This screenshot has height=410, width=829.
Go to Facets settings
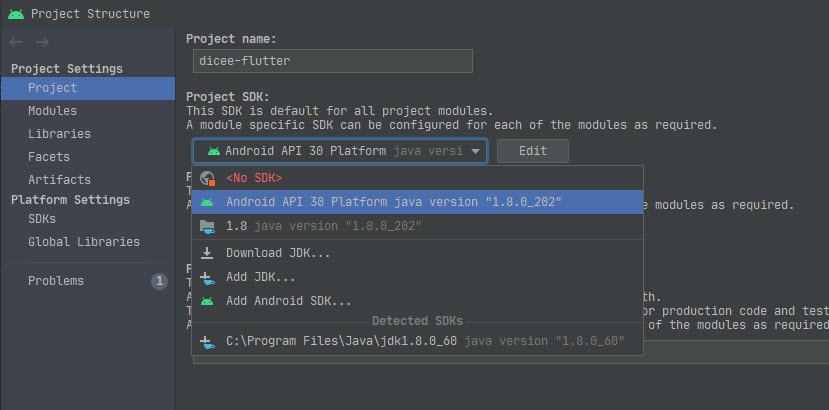tap(49, 157)
